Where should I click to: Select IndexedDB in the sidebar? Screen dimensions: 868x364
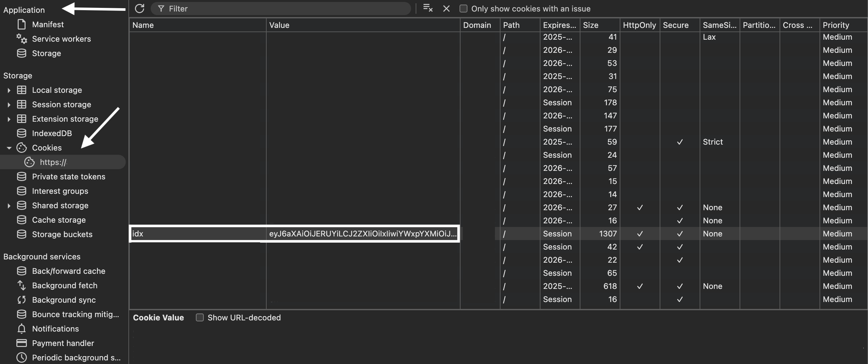(51, 133)
